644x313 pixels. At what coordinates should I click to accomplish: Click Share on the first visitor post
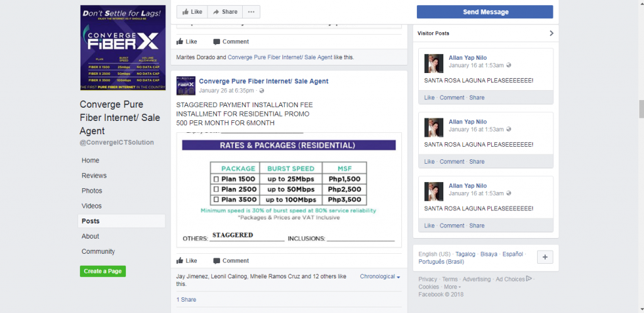point(477,98)
